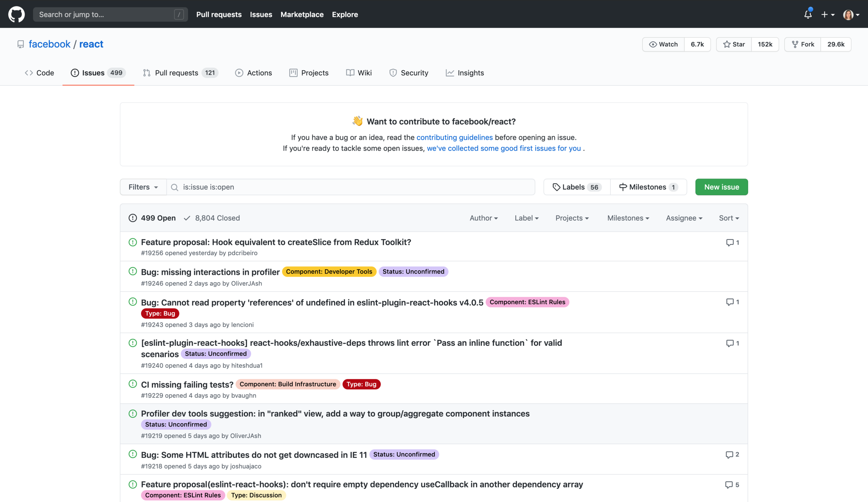Viewport: 868px width, 502px height.
Task: Click the 2 comments icon on IE 11 bug
Action: (x=729, y=454)
